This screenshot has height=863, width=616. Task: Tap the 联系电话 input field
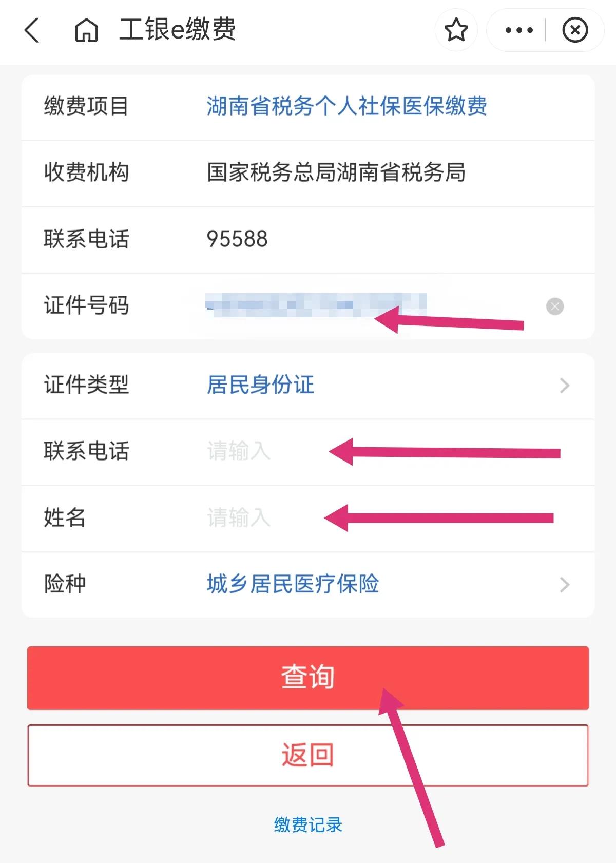click(x=240, y=452)
